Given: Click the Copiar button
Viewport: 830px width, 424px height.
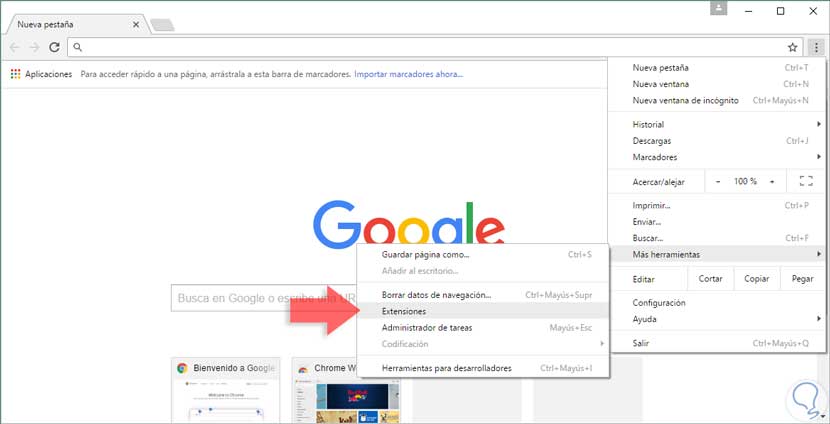Looking at the screenshot, I should click(756, 279).
